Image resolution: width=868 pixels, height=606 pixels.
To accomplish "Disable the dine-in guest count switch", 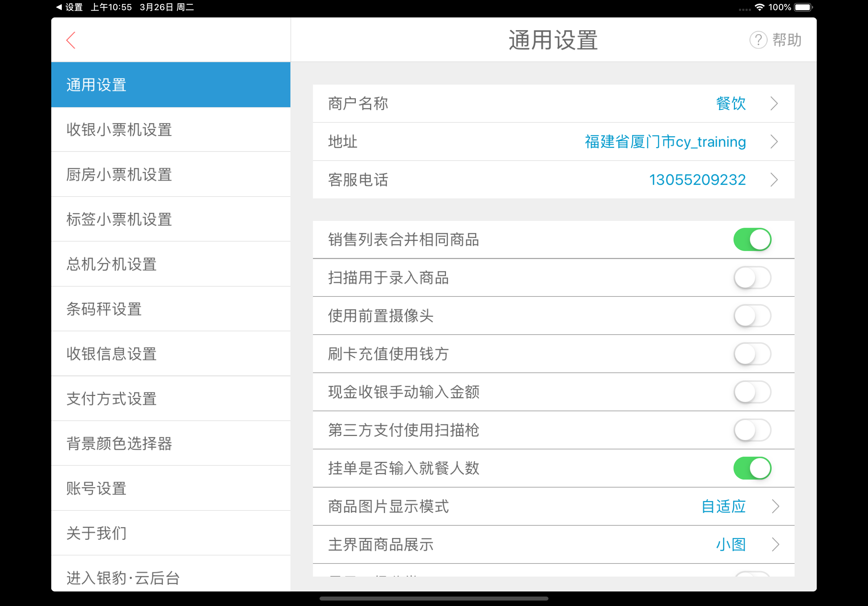I will click(752, 468).
